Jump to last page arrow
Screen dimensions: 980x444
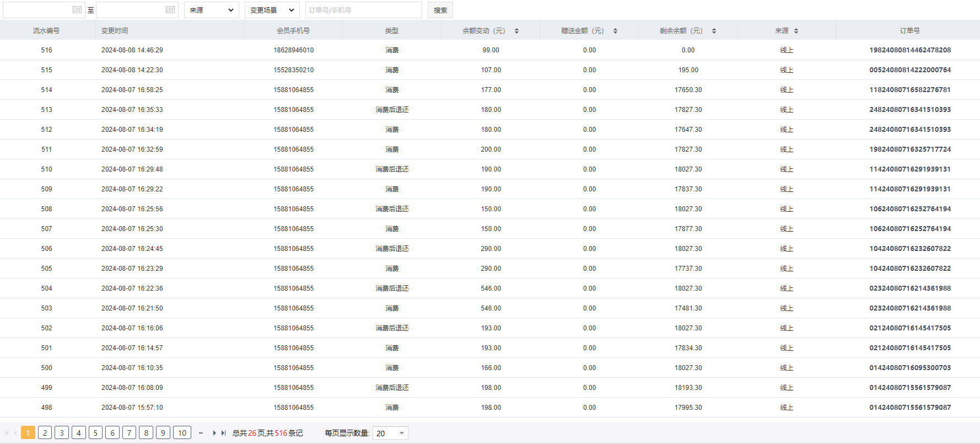point(223,433)
